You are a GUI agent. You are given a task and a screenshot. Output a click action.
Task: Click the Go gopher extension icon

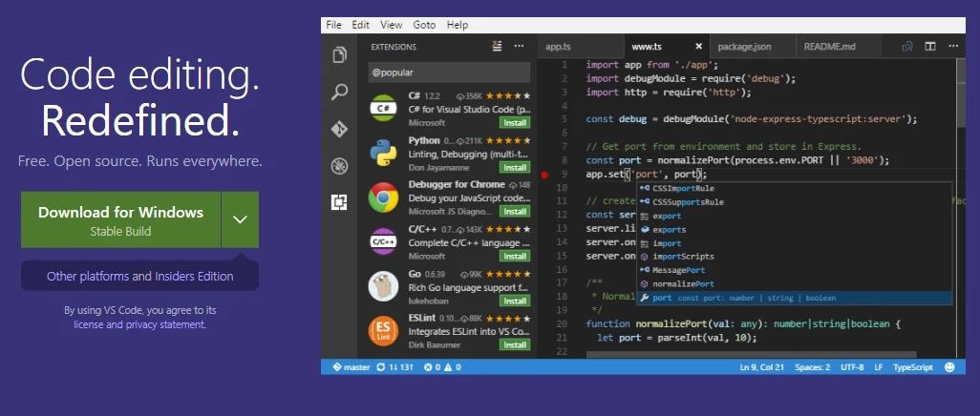point(383,286)
